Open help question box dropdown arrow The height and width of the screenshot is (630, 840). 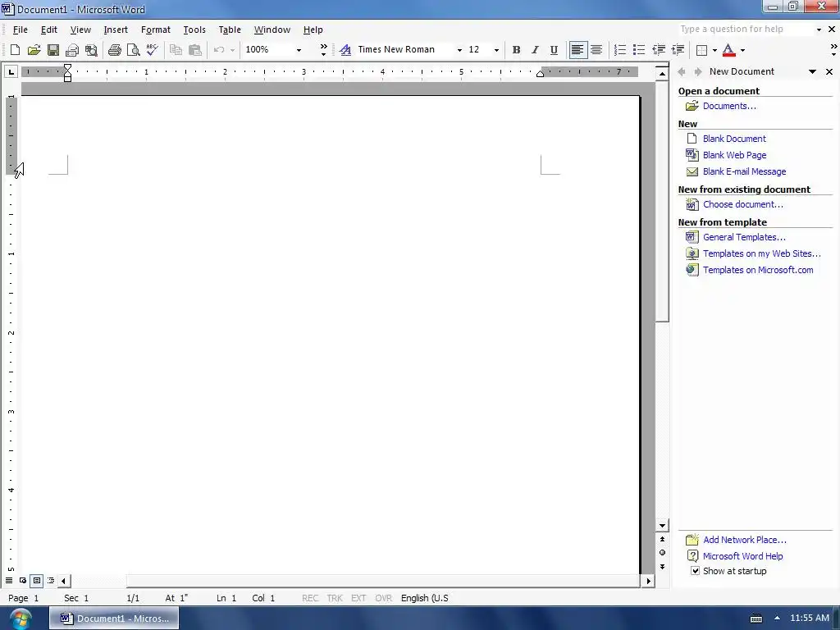coord(819,30)
